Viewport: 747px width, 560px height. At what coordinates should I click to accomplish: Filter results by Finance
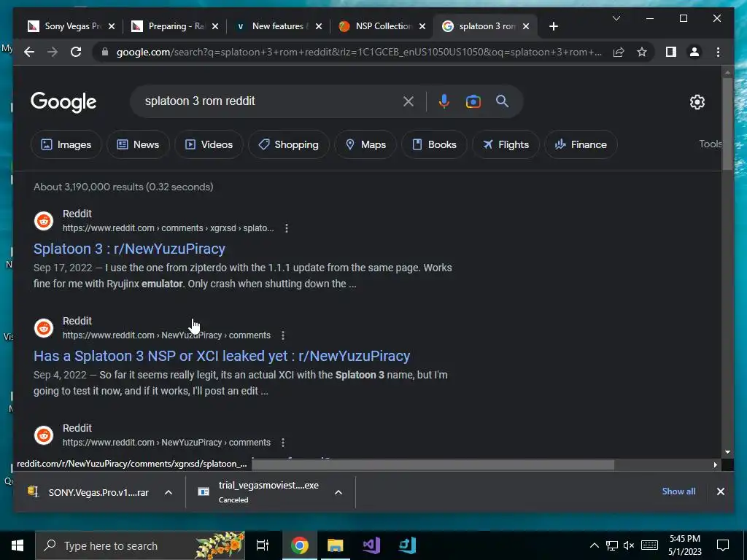pos(580,144)
